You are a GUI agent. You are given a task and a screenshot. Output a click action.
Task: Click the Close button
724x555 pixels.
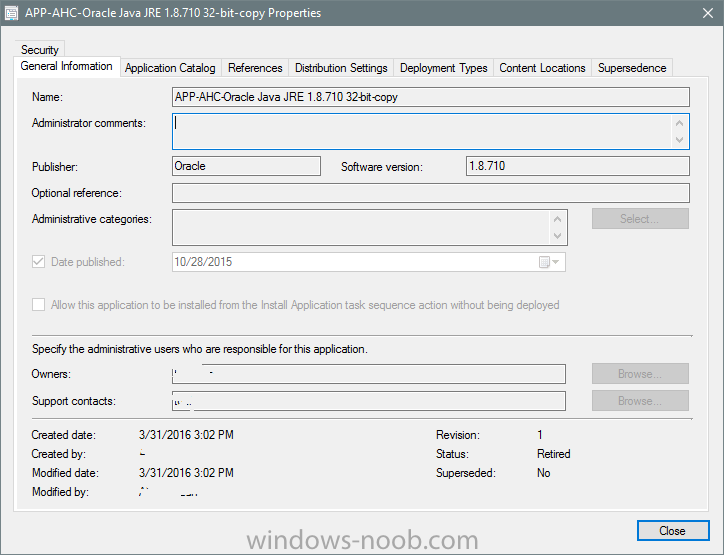673,531
